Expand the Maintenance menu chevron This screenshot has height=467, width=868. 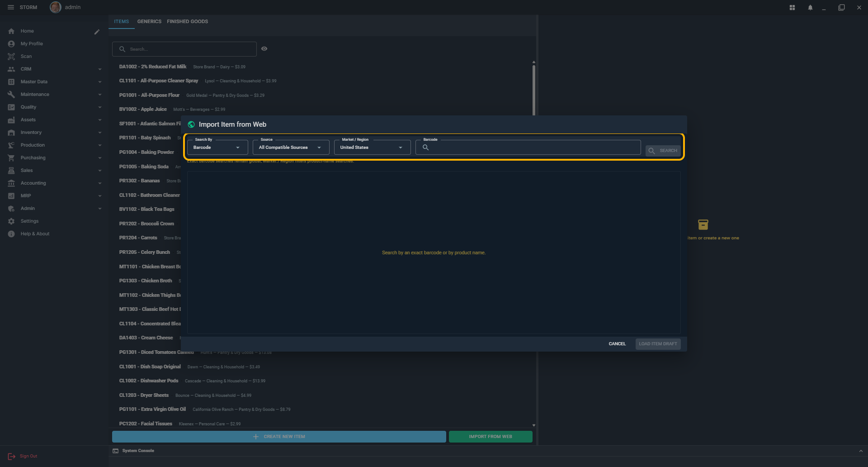pyautogui.click(x=99, y=95)
